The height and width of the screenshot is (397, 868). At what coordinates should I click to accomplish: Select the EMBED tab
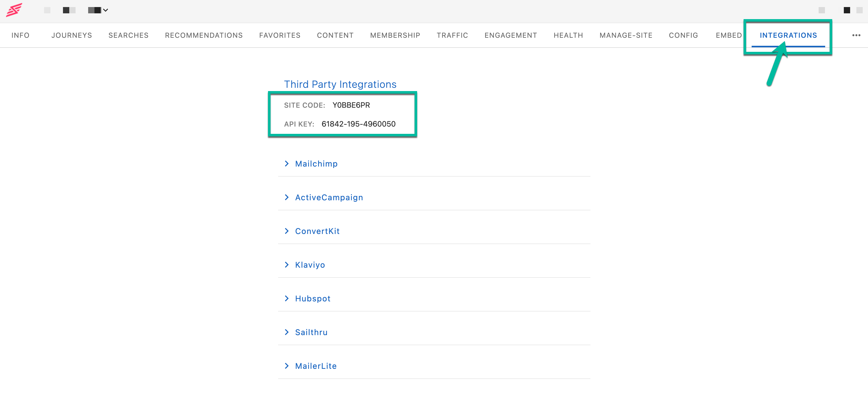(728, 35)
